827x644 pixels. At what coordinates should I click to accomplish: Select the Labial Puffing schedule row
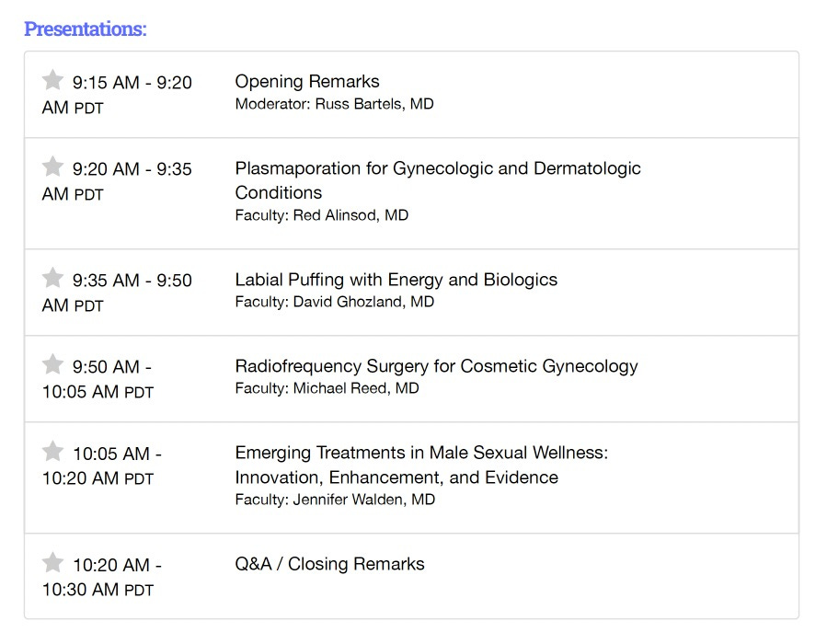click(x=396, y=280)
